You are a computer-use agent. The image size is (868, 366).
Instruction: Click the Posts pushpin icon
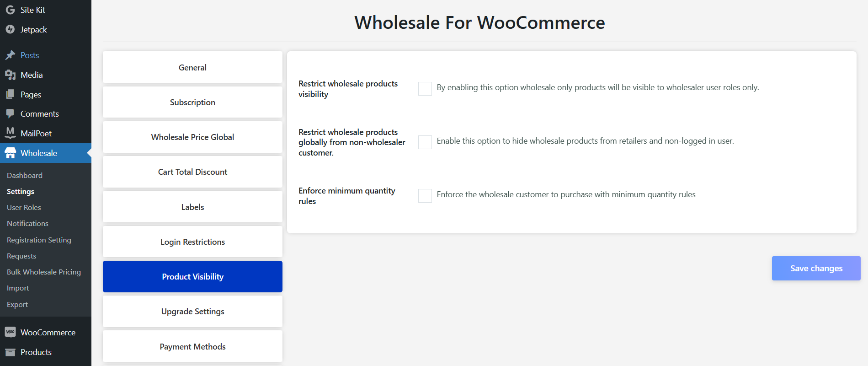pyautogui.click(x=10, y=55)
